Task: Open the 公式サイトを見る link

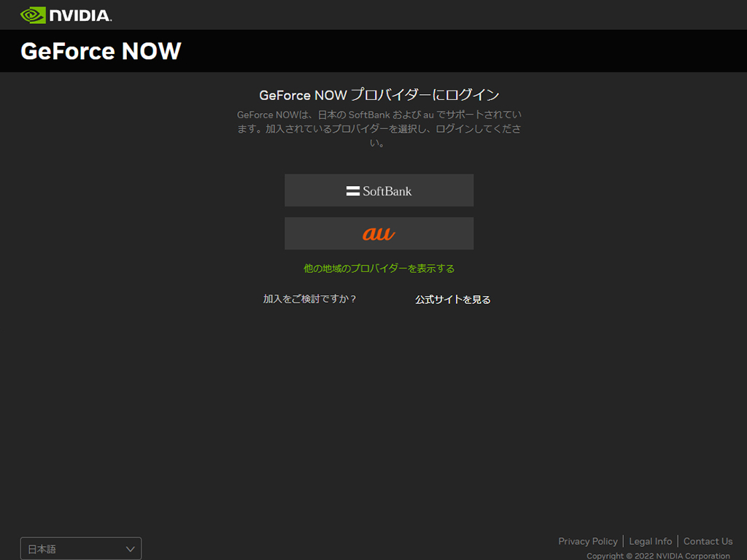Action: click(x=452, y=300)
